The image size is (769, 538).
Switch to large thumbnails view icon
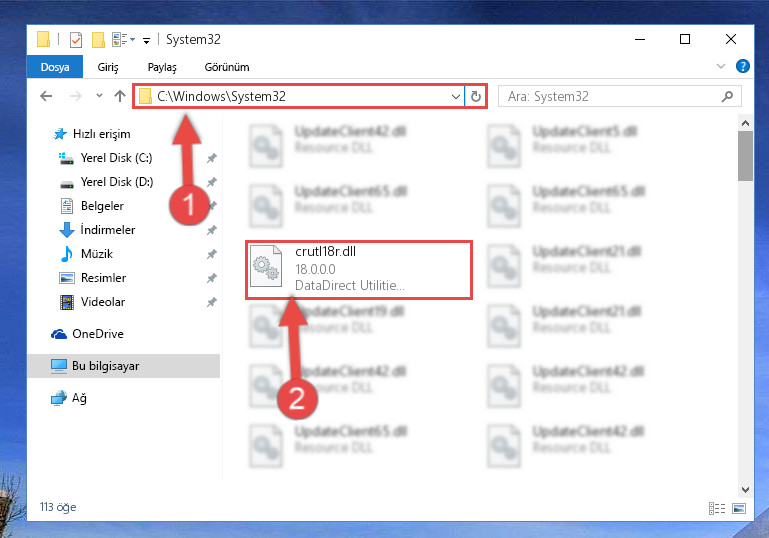point(739,509)
